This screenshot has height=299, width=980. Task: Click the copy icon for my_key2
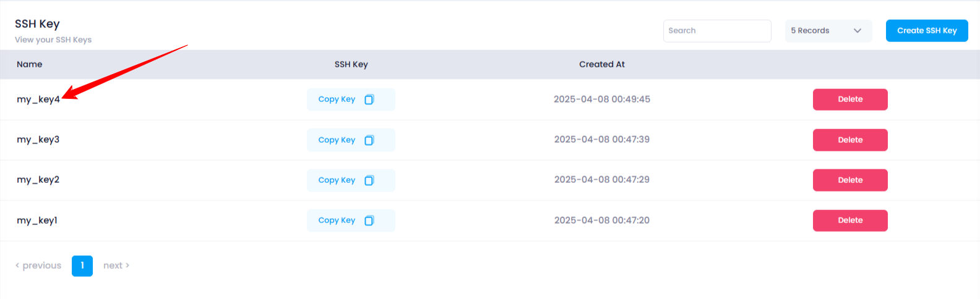pyautogui.click(x=369, y=180)
